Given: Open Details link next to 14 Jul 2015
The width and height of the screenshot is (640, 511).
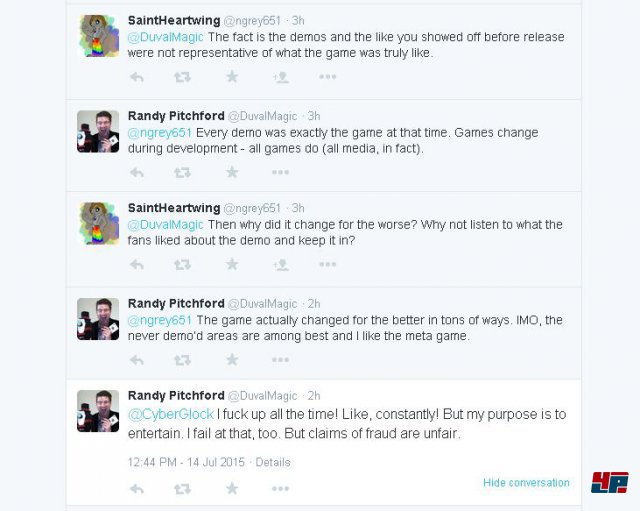Looking at the screenshot, I should point(273,462).
